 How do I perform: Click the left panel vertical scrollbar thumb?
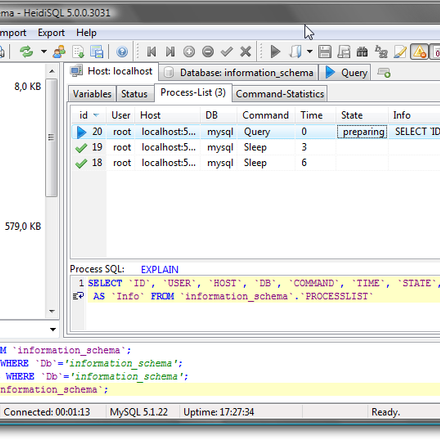pos(51,137)
